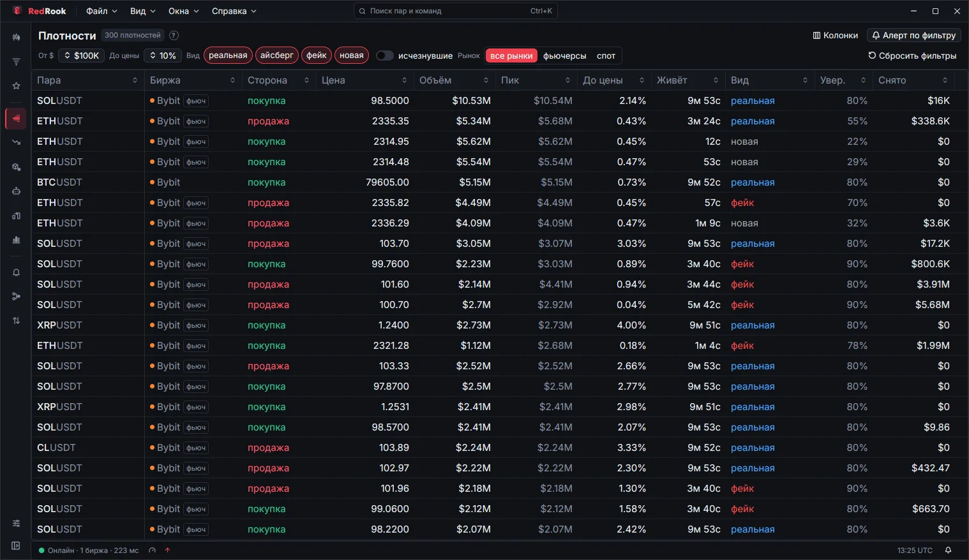Toggle the айсберг type filter chip
The height and width of the screenshot is (560, 969).
(x=277, y=55)
